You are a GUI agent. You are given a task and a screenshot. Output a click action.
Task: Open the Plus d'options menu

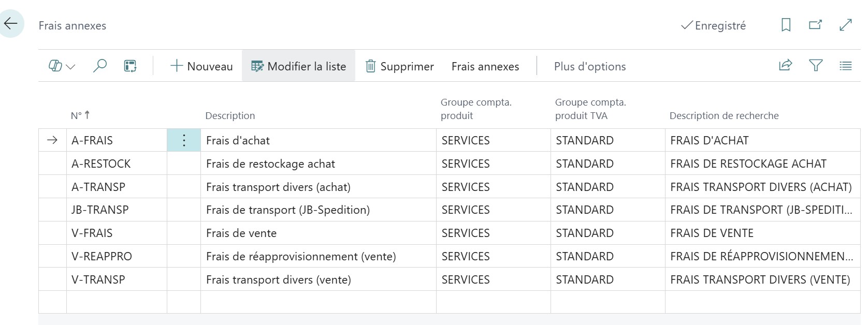coord(589,66)
